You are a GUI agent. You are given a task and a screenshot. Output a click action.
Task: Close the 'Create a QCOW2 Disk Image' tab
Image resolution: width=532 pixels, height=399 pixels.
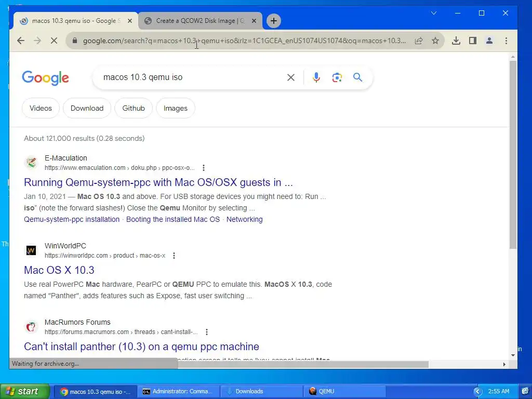254,21
